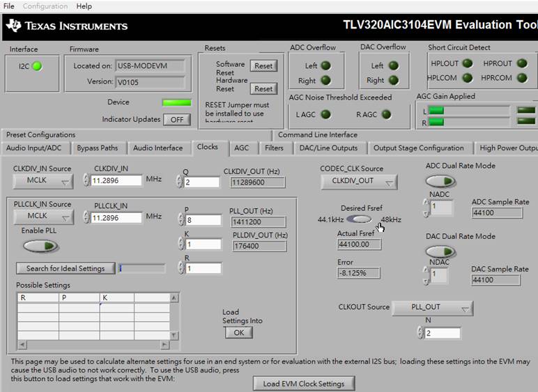Switch to the Audio Input/ADC tab
Screen dimensions: 538x392
pyautogui.click(x=34, y=148)
